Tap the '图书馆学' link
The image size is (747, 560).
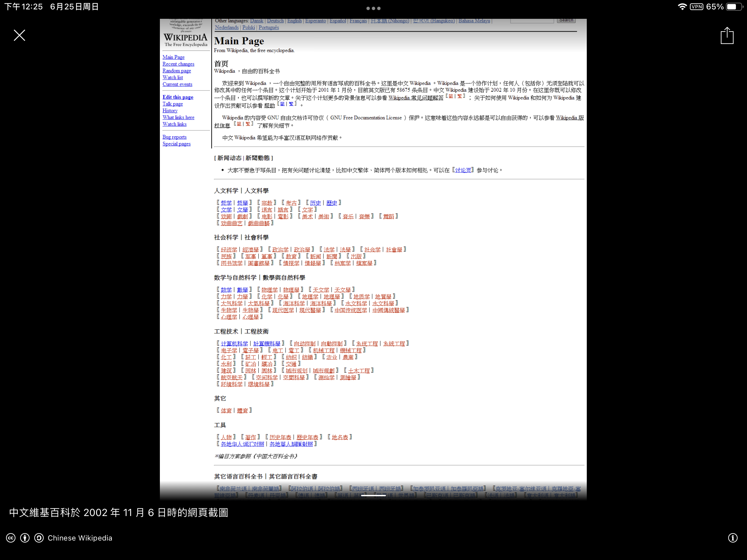(x=232, y=263)
